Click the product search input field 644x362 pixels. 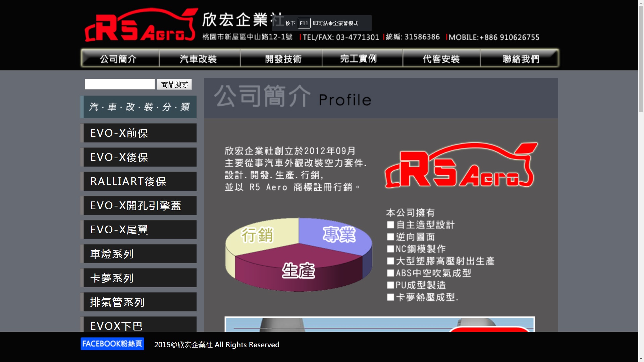(x=120, y=84)
